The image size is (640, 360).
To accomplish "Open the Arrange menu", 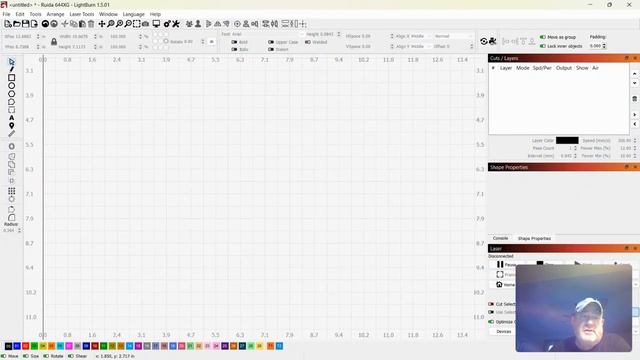I will tap(55, 14).
